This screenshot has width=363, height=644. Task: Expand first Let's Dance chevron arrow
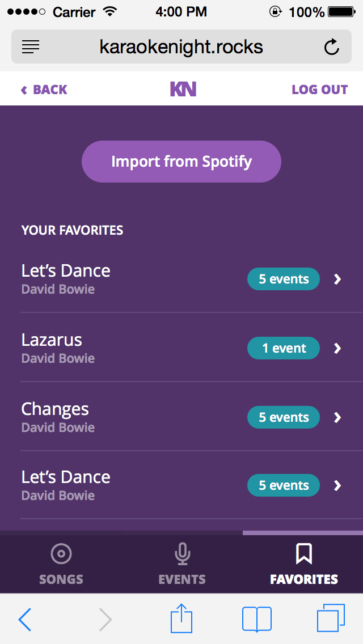point(337,279)
